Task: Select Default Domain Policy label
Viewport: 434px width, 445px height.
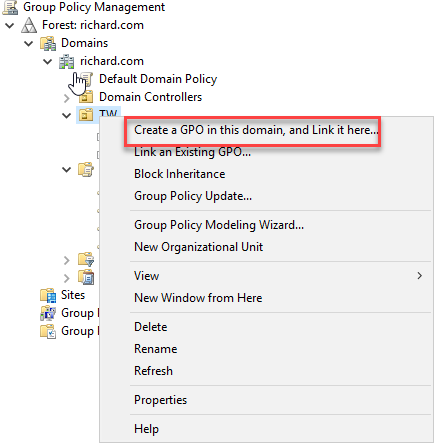Action: pos(158,79)
